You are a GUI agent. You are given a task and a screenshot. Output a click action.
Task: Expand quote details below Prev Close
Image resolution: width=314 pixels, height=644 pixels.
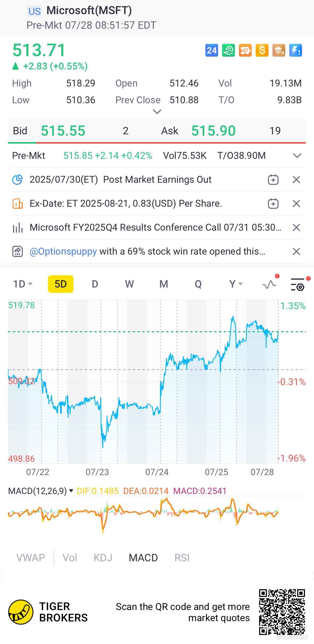point(157,112)
